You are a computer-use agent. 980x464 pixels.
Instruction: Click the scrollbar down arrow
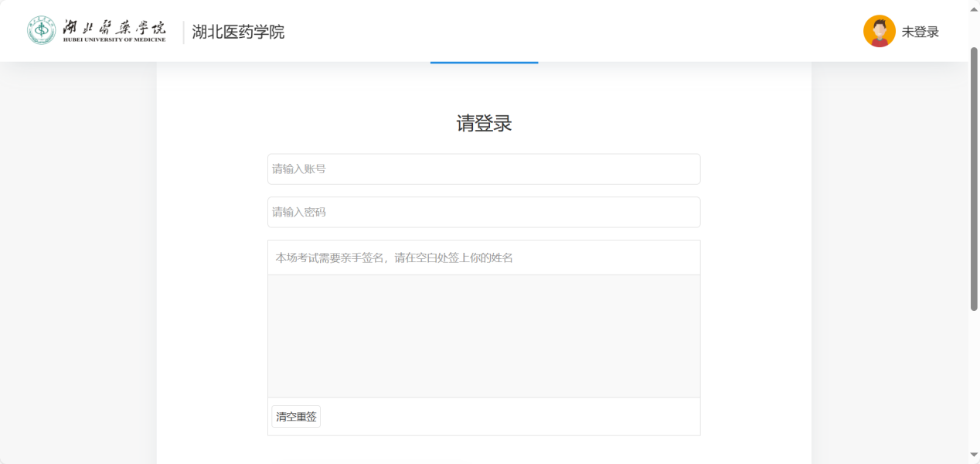(974, 455)
